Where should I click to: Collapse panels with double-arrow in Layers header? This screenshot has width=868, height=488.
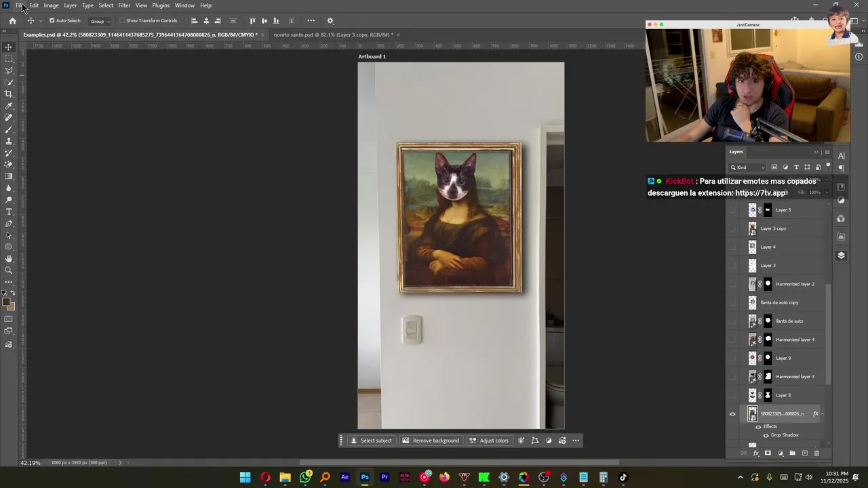pos(816,152)
